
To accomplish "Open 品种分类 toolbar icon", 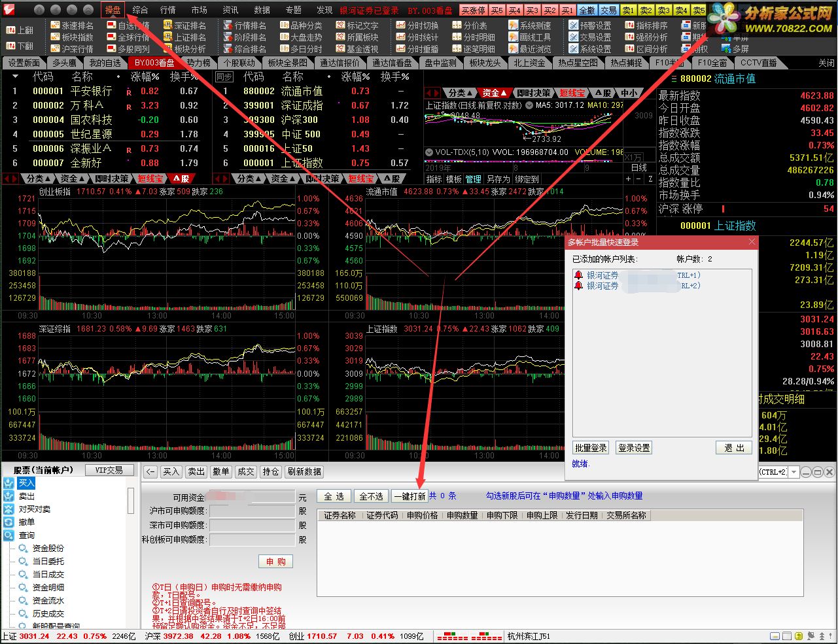I will pos(301,25).
